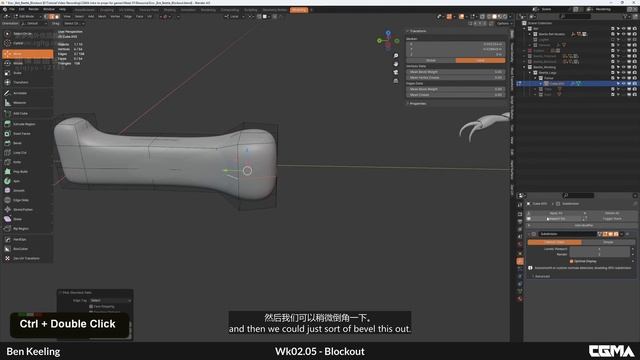The image size is (640, 360).
Task: Click the highlighted active workspace tab
Action: 299,10
